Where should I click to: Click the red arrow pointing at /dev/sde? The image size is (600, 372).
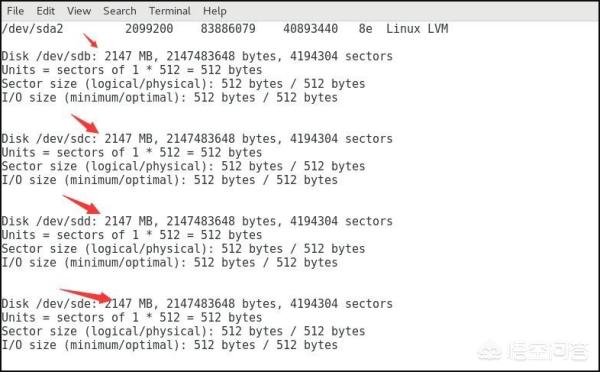click(86, 296)
